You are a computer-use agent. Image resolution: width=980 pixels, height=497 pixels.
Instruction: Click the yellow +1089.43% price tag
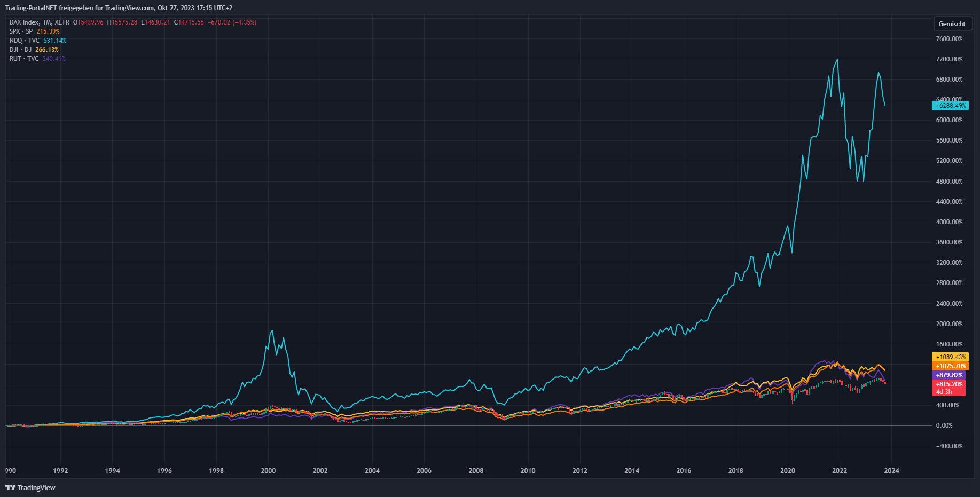(951, 357)
